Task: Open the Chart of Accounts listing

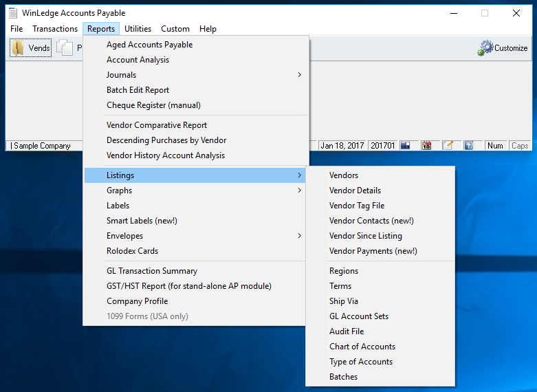Action: [x=362, y=347]
